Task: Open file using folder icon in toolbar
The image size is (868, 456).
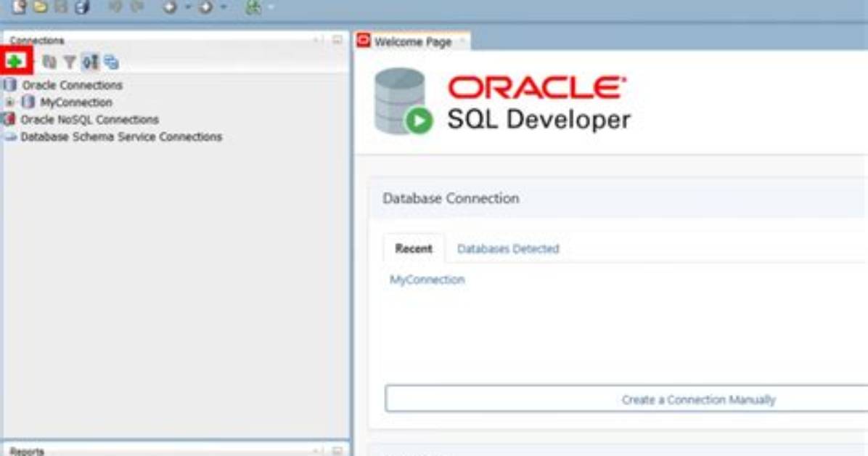Action: click(40, 7)
